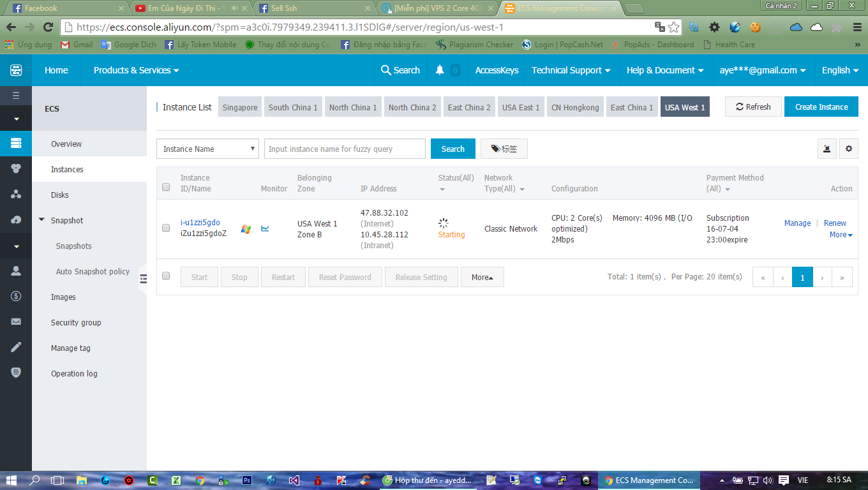Open instance link i-u1zzi5gdo
Viewport: 868px width, 490px height.
pos(200,223)
